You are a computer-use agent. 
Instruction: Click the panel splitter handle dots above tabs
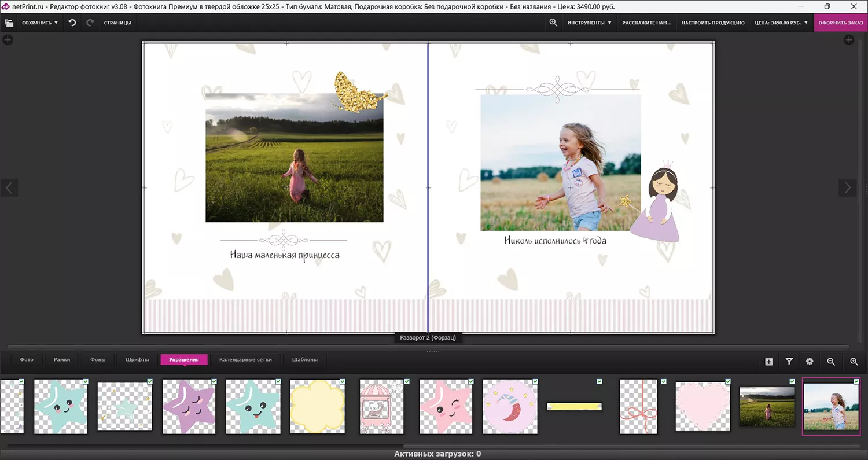433,351
